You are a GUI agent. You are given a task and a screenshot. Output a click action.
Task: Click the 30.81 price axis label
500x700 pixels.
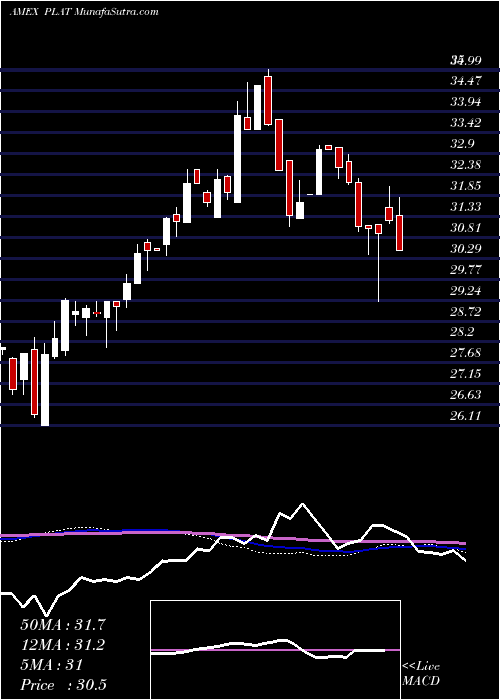[x=466, y=228]
